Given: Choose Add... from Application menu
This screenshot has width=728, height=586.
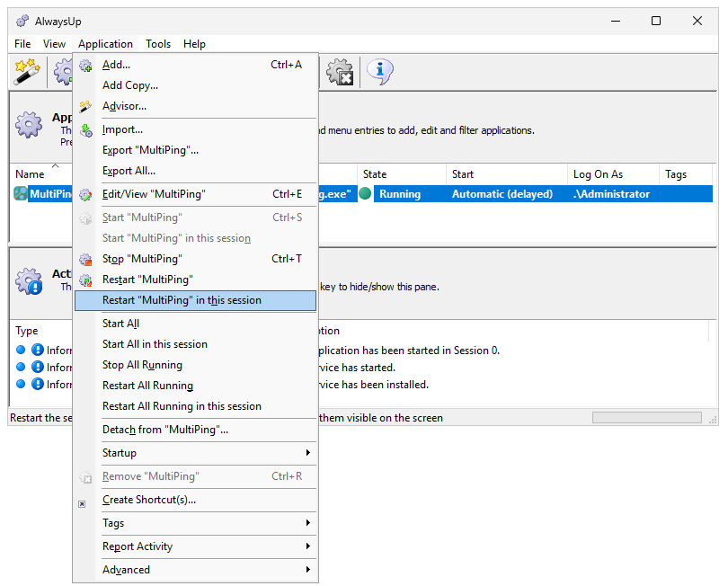Looking at the screenshot, I should coord(195,65).
